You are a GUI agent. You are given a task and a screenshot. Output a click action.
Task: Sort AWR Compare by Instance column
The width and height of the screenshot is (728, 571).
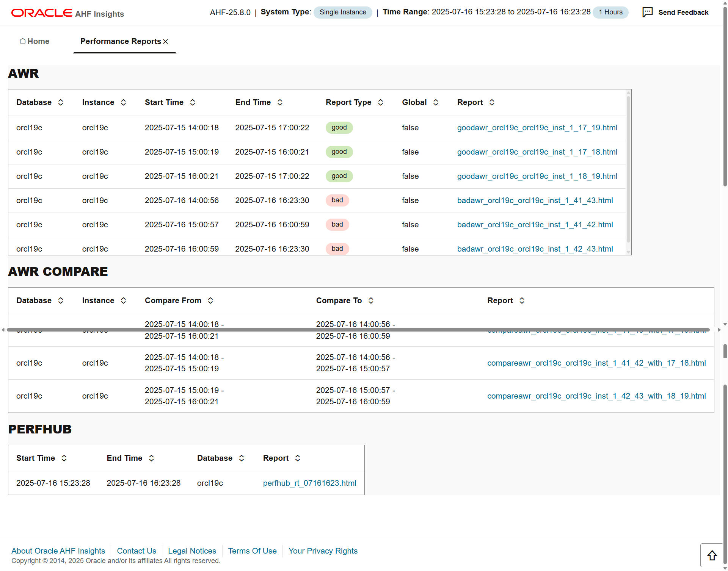123,300
